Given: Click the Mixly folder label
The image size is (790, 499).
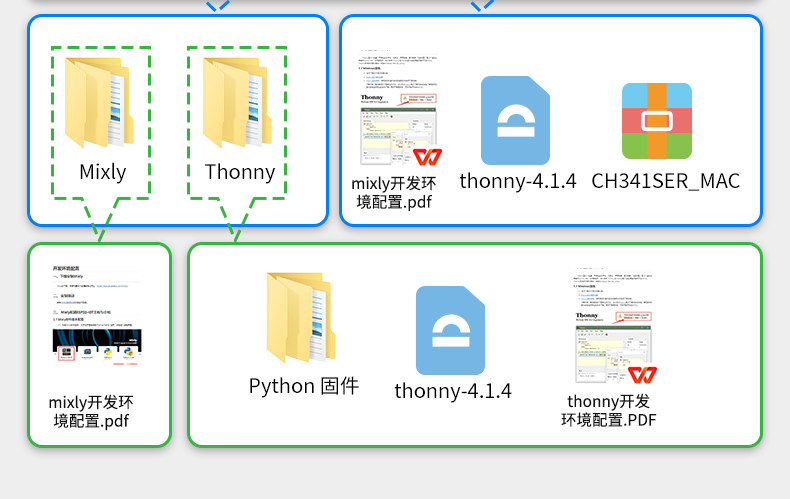Looking at the screenshot, I should coord(103,172).
